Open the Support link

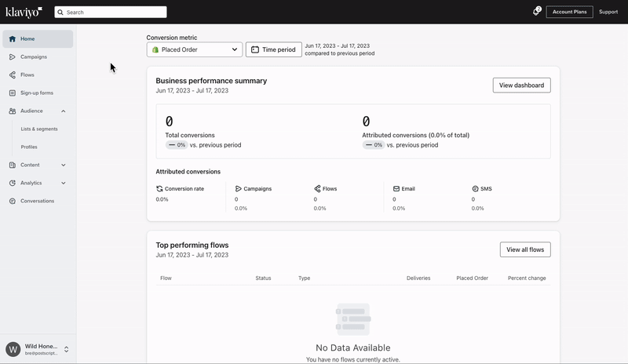(x=608, y=12)
